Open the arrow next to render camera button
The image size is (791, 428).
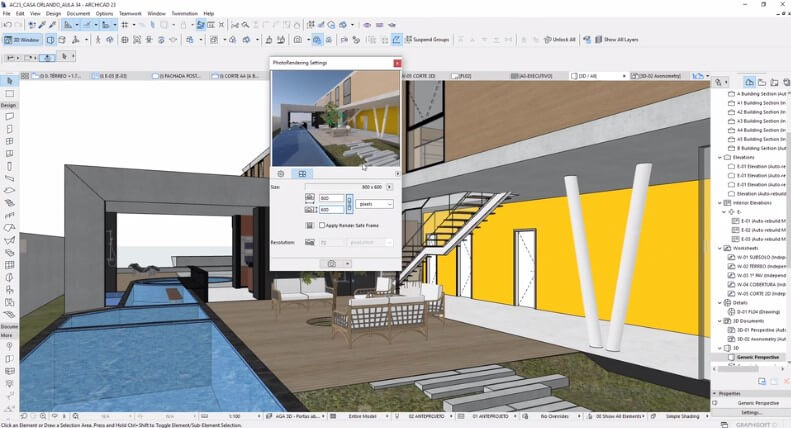348,264
